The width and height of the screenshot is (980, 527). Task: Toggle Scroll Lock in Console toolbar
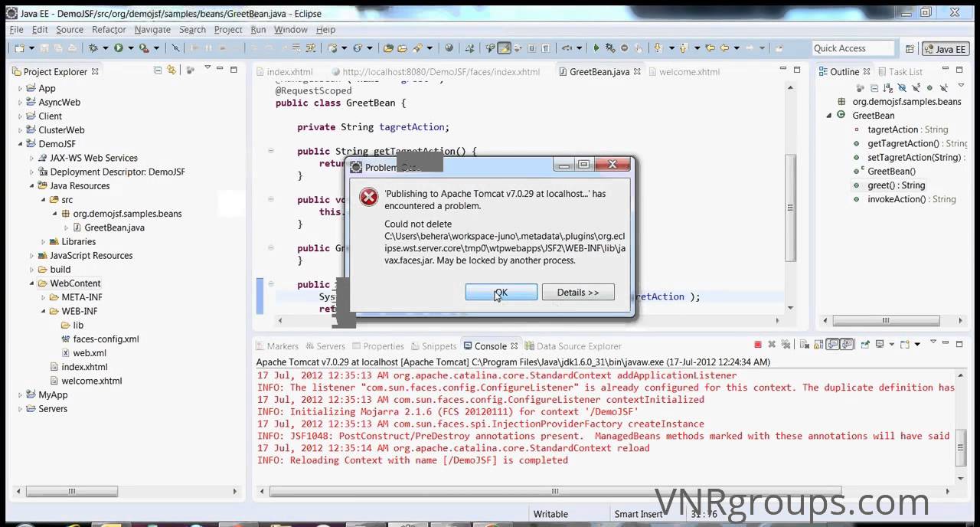pyautogui.click(x=818, y=345)
